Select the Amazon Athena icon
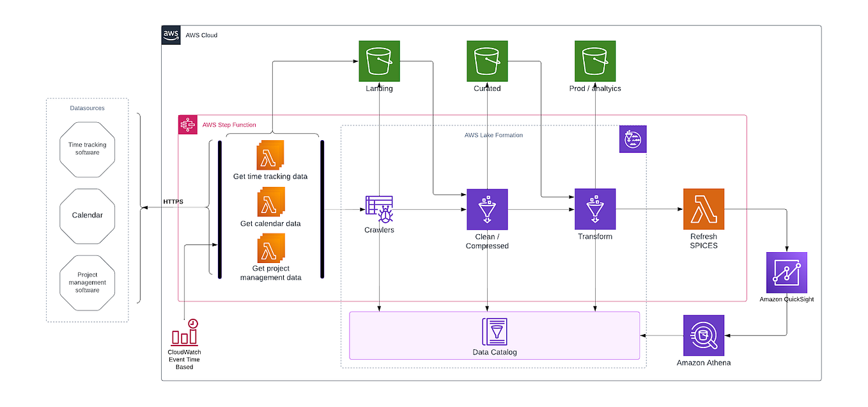This screenshot has width=868, height=407. (703, 336)
